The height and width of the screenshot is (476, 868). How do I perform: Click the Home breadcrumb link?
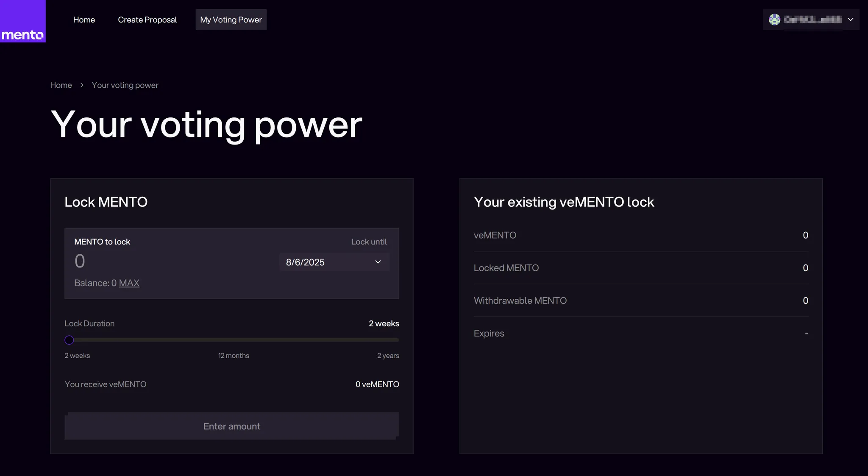click(61, 85)
